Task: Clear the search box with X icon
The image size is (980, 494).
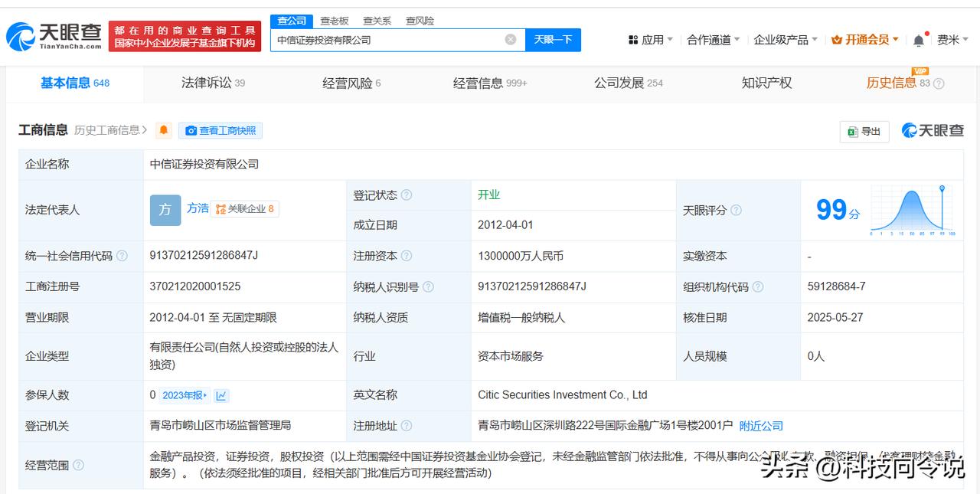Action: [511, 40]
